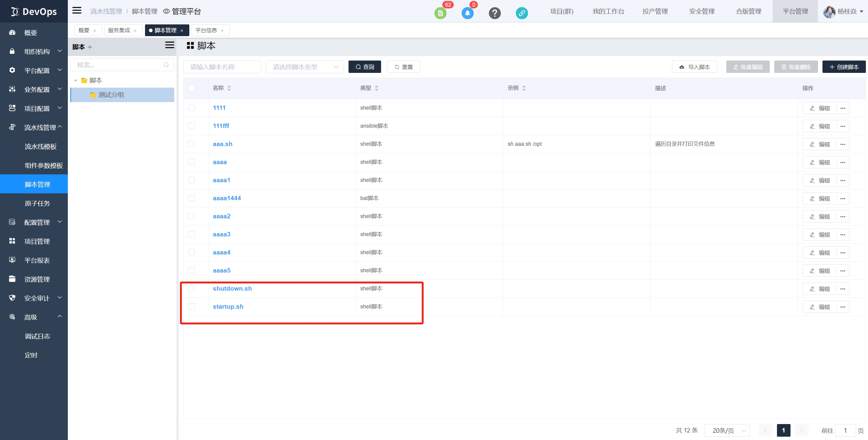This screenshot has width=868, height=440.
Task: Click the more options icon for shutdown.sh
Action: click(842, 289)
